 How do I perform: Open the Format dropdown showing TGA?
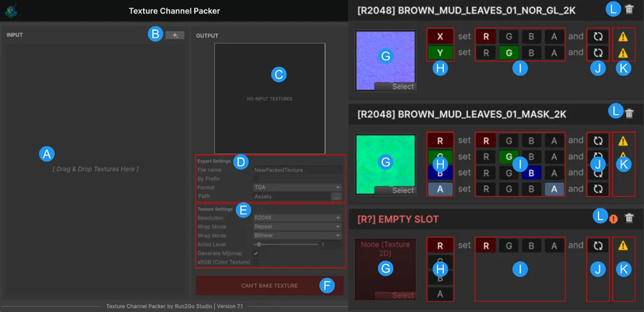298,187
